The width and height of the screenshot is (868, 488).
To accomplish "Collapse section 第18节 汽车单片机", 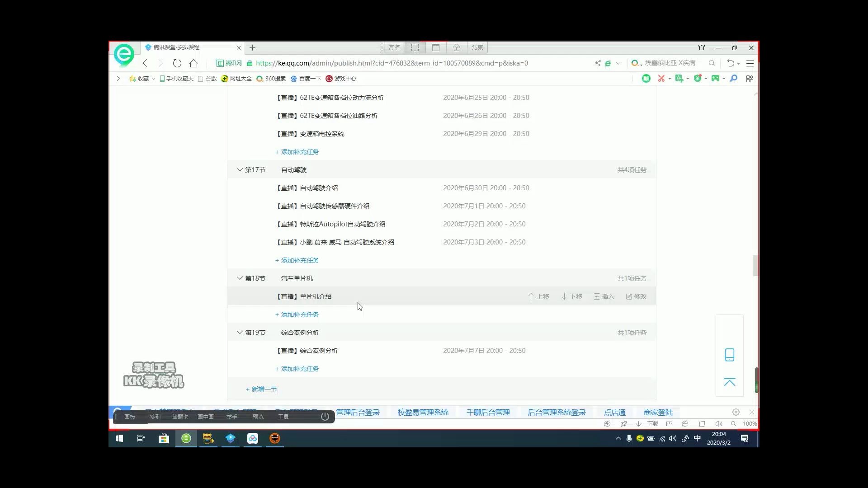I will (240, 278).
